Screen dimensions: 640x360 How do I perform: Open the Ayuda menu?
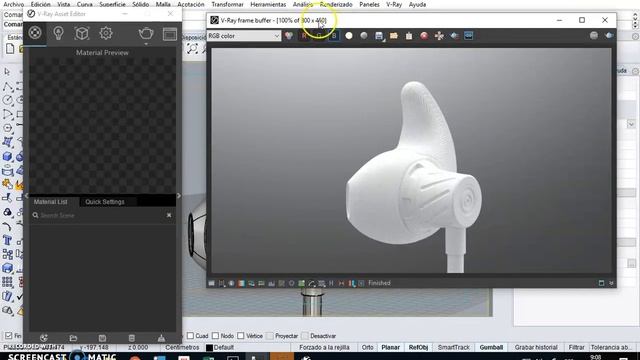(x=417, y=4)
